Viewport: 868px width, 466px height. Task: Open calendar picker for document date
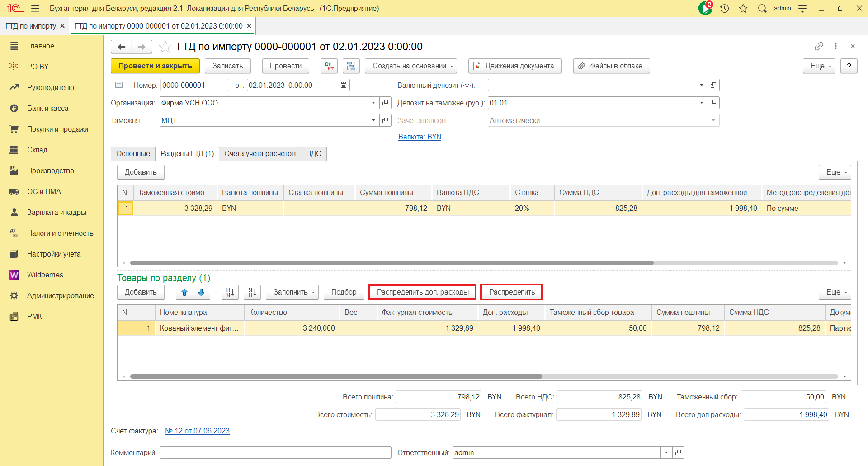point(344,85)
